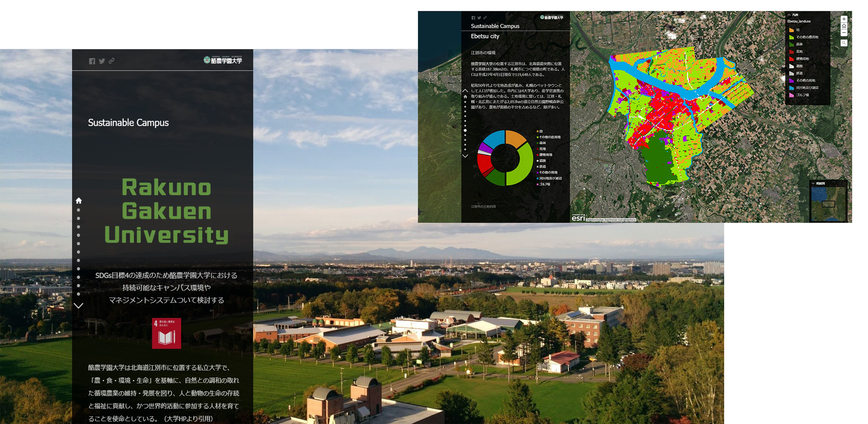Open DigitalGlobe map attribution text
The height and width of the screenshot is (424, 868).
pos(611,220)
